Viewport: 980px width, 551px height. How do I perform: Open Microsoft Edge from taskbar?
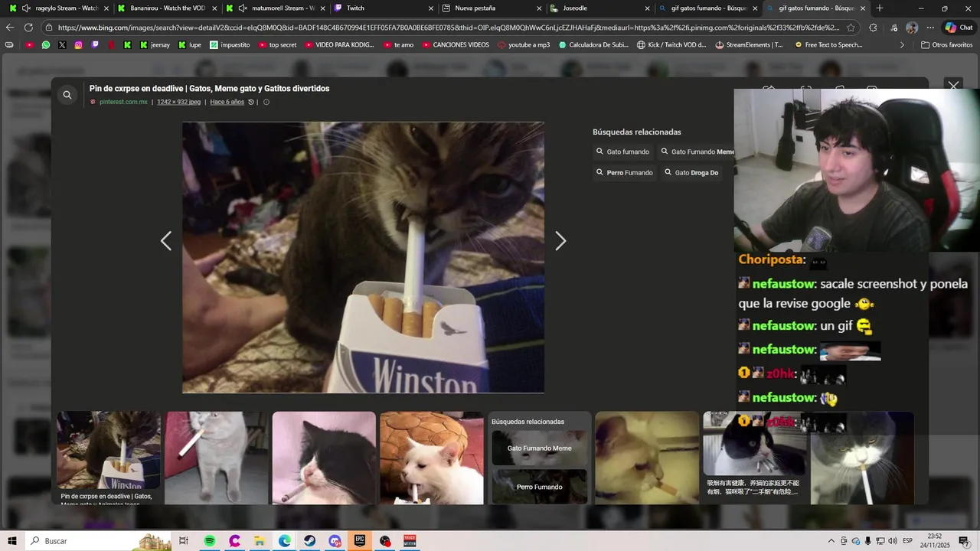[284, 541]
